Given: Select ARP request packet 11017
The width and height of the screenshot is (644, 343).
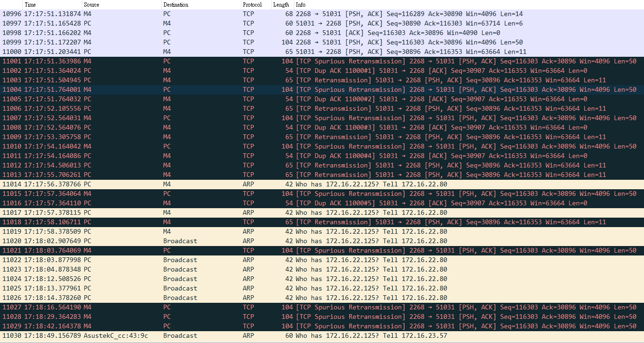Looking at the screenshot, I should 322,213.
